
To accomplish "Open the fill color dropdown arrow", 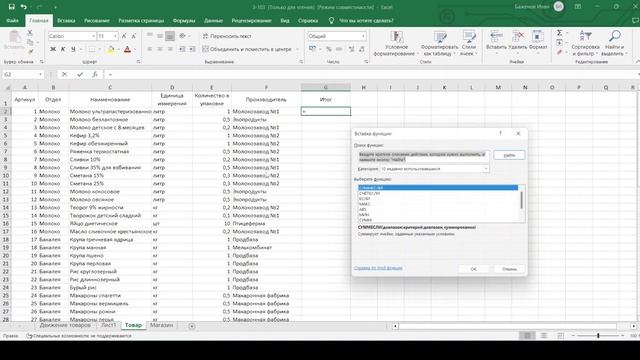I will pyautogui.click(x=118, y=49).
